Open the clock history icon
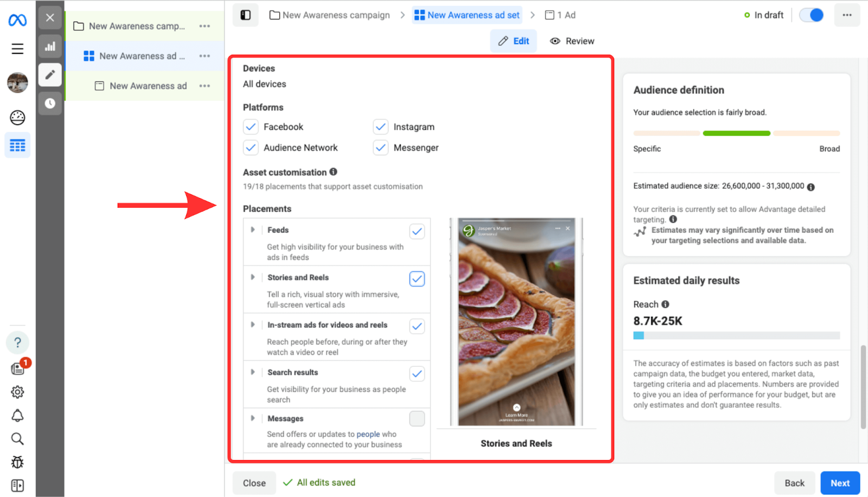The width and height of the screenshot is (868, 497). point(50,103)
